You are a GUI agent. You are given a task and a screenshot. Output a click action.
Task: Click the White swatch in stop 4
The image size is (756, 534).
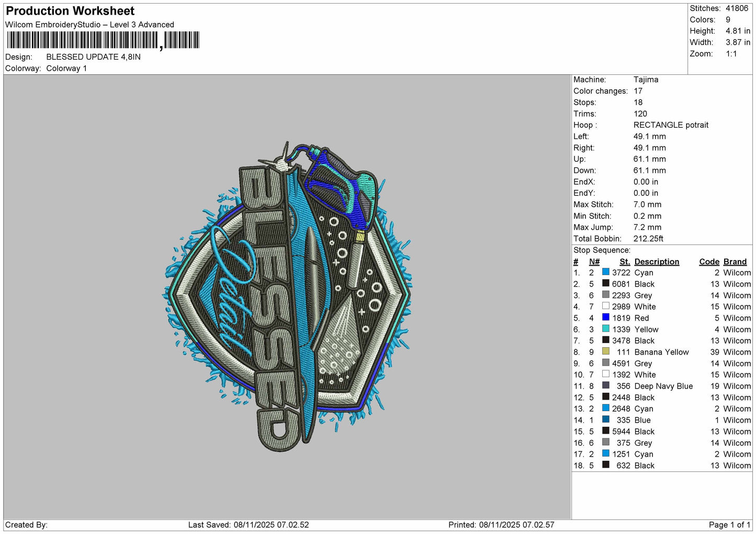click(605, 306)
